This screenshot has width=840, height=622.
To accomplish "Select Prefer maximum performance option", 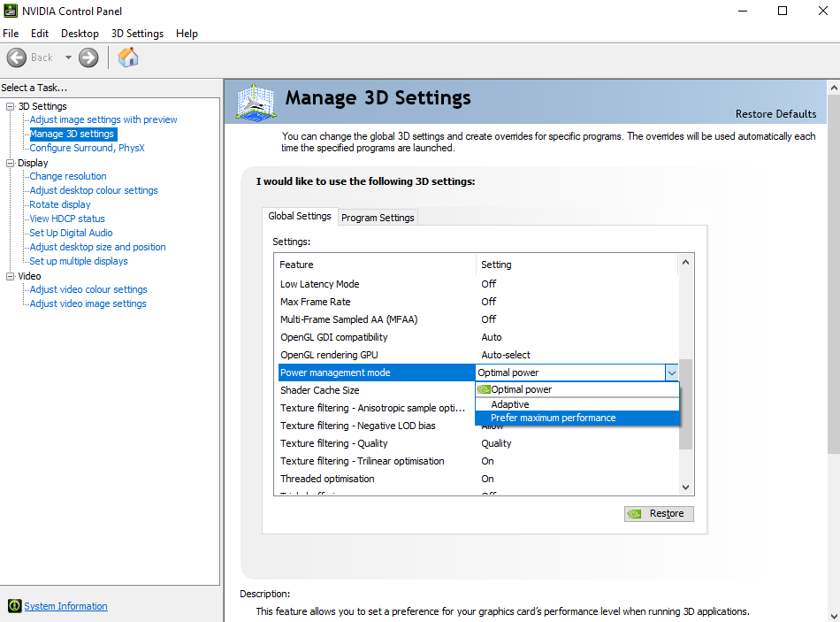I will 554,418.
